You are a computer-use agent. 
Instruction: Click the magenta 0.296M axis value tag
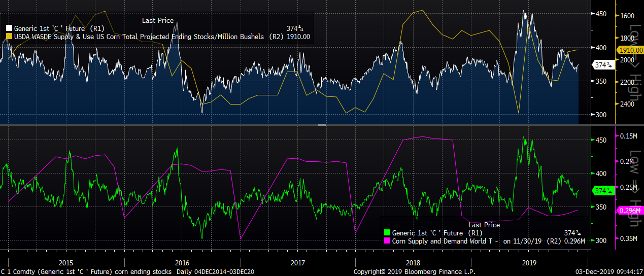(x=629, y=211)
